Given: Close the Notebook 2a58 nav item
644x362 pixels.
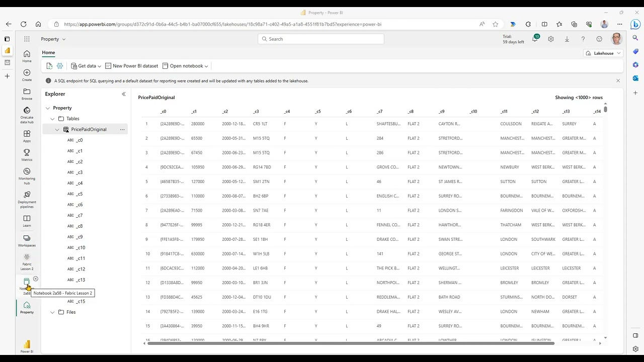Looking at the screenshot, I should (35, 279).
